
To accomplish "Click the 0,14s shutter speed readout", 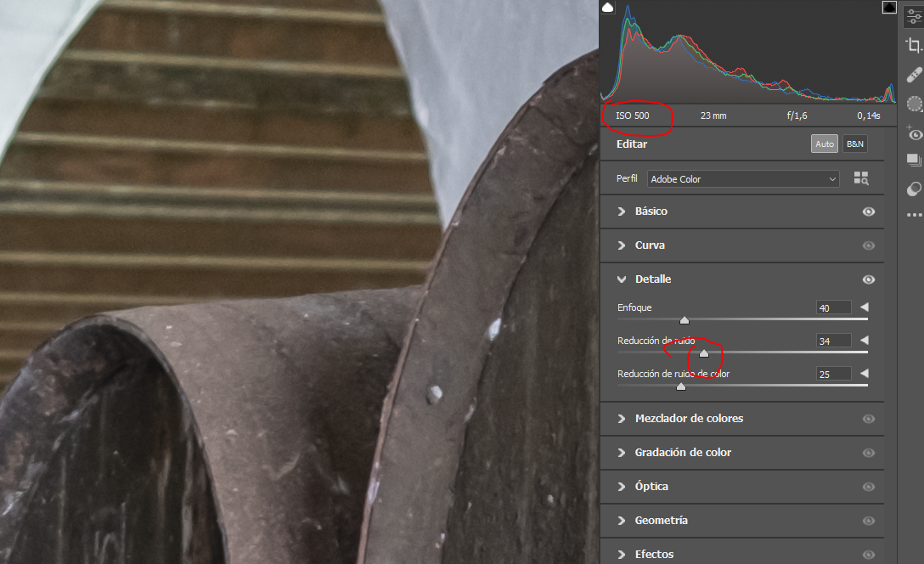I will click(869, 116).
